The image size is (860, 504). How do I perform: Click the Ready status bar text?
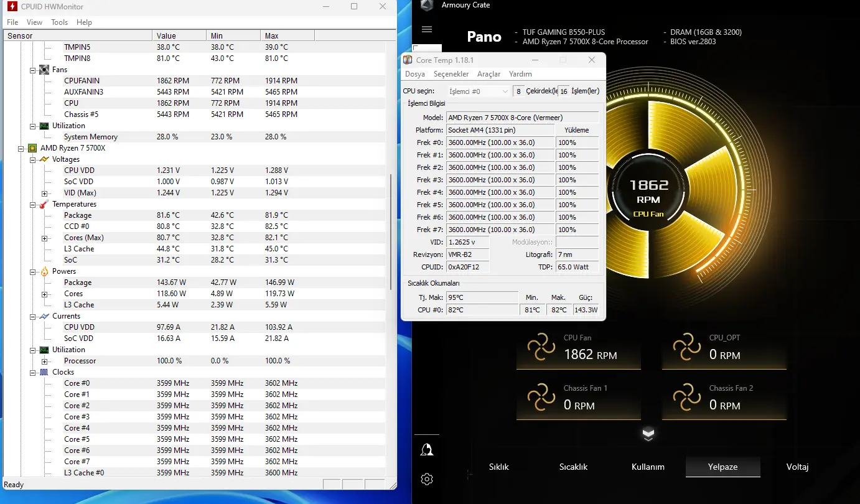click(x=14, y=485)
